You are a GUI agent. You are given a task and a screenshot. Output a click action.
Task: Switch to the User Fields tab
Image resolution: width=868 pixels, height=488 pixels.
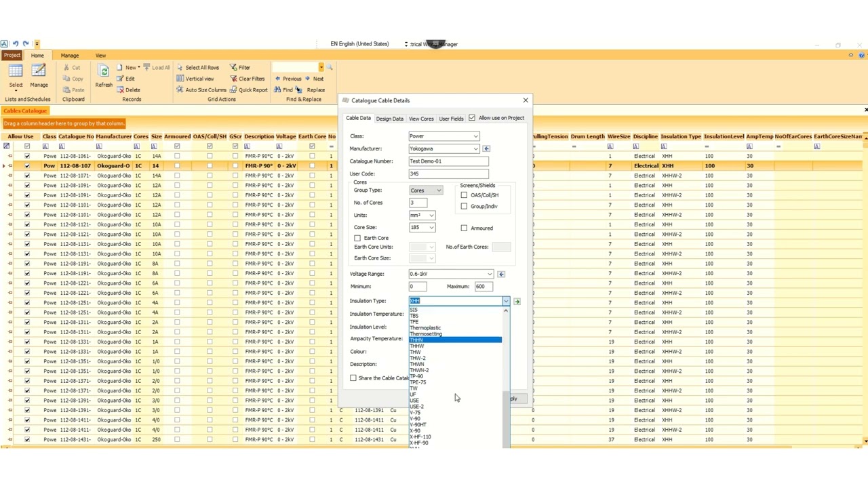451,119
